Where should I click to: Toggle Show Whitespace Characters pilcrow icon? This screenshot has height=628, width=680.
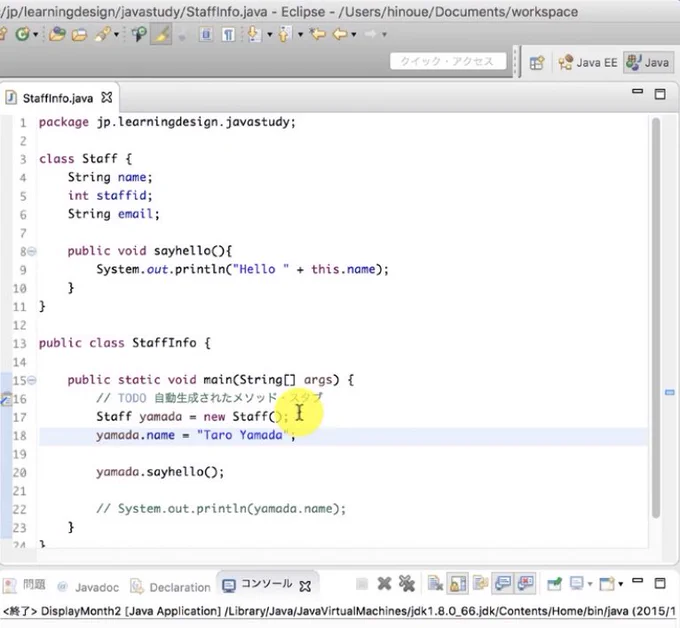click(x=228, y=34)
